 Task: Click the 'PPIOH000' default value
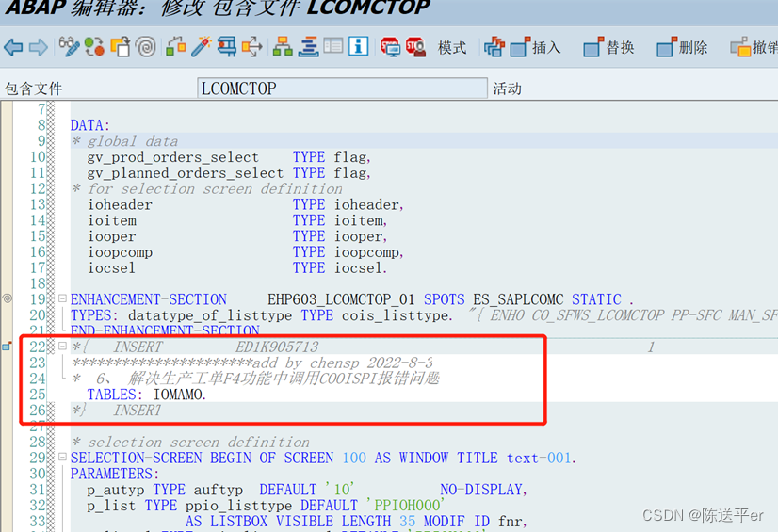click(405, 506)
